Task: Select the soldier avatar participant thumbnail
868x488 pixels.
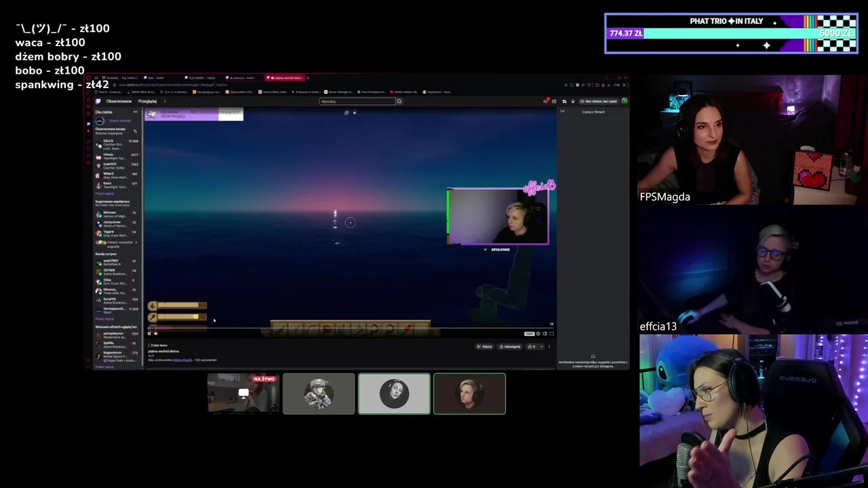Action: 319,393
